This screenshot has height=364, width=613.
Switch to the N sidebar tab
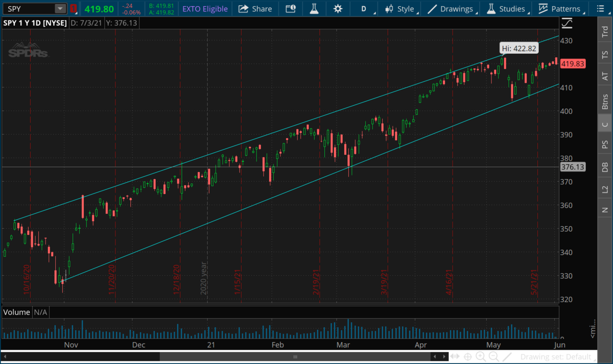pos(605,210)
